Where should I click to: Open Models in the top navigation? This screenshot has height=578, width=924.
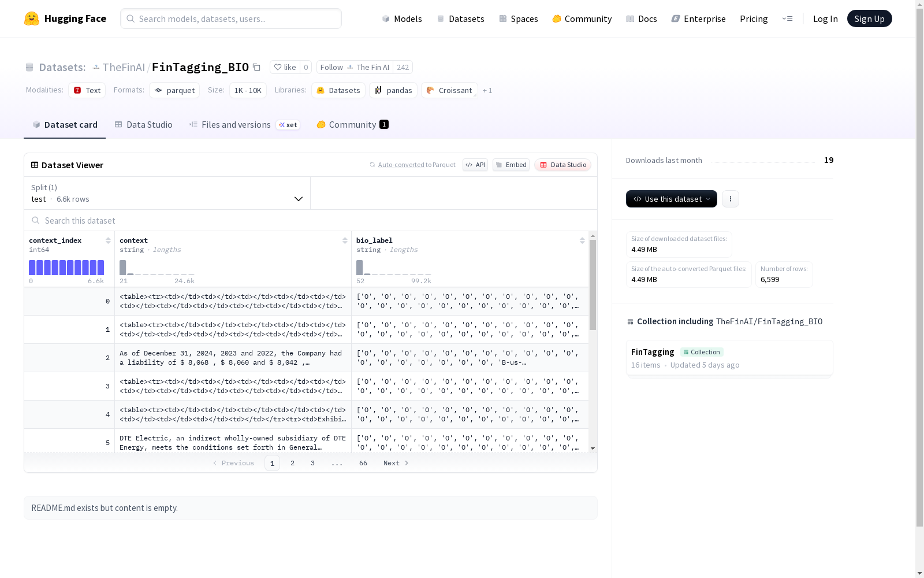click(402, 19)
